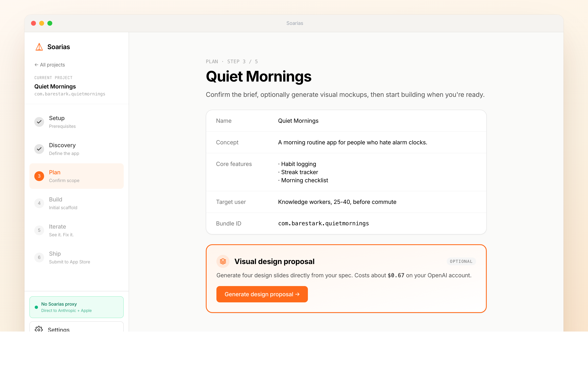Click the Quiet Mornings current project name
Screen dimensions: 588x367
coord(55,87)
